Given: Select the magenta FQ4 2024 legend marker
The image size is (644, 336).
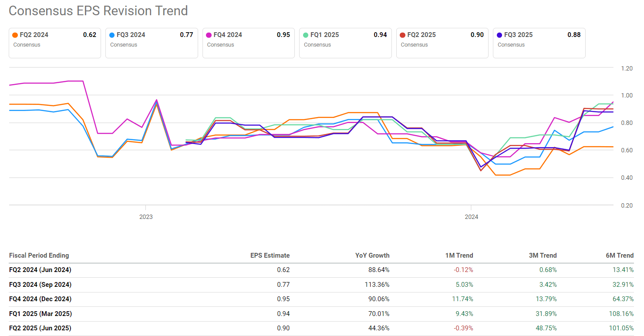Looking at the screenshot, I should click(x=209, y=34).
